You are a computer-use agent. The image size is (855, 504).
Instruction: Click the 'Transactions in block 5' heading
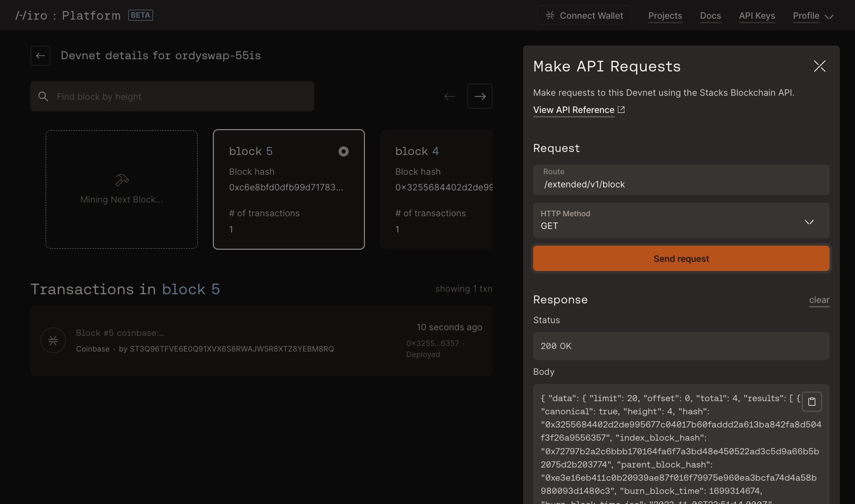(x=125, y=289)
